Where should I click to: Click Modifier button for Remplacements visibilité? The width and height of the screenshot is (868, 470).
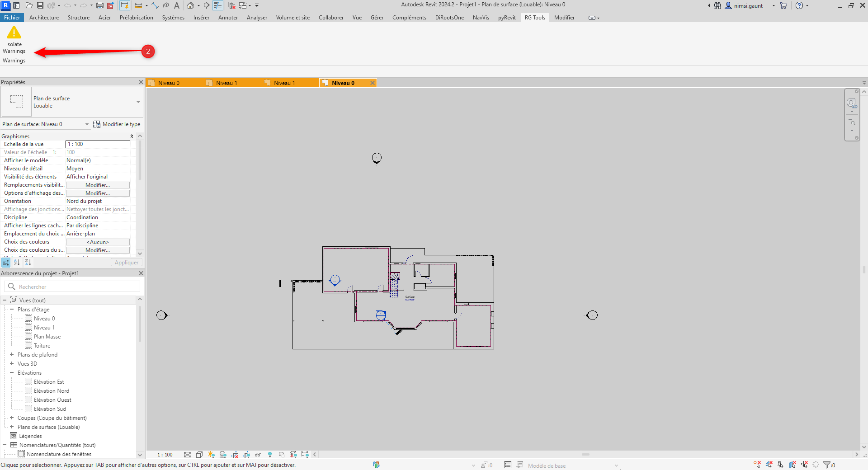point(98,185)
